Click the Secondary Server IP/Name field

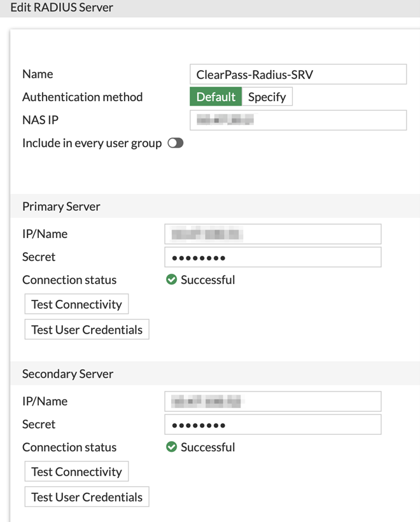tap(272, 401)
